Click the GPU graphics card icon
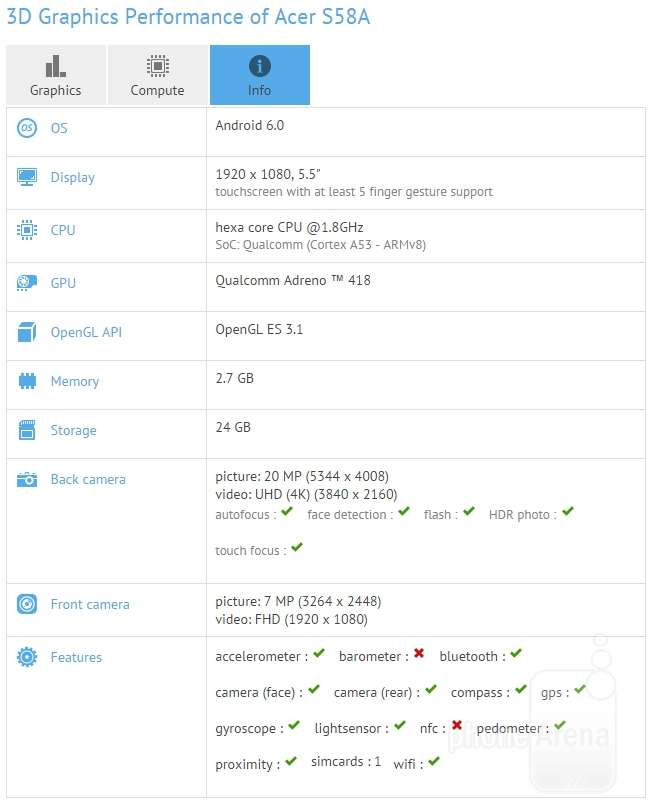 click(x=27, y=282)
